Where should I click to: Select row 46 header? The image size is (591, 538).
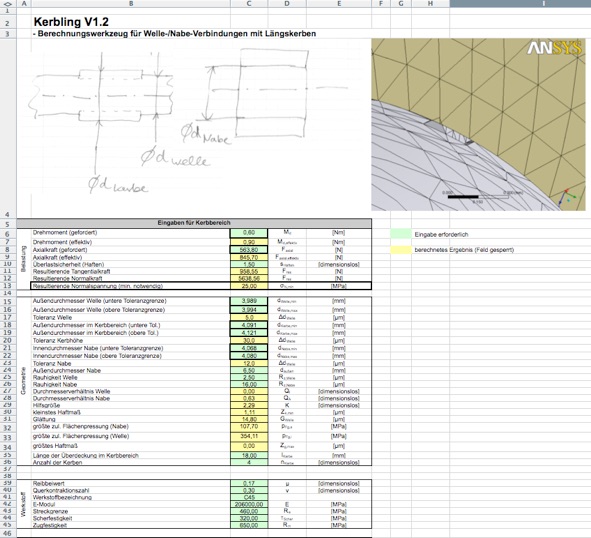8,533
